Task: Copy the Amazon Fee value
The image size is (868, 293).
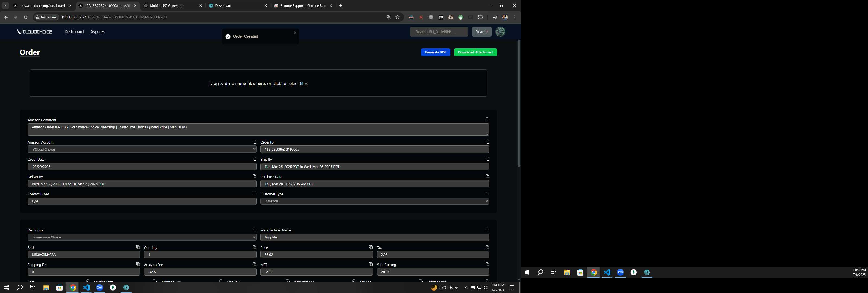Action: [254, 264]
